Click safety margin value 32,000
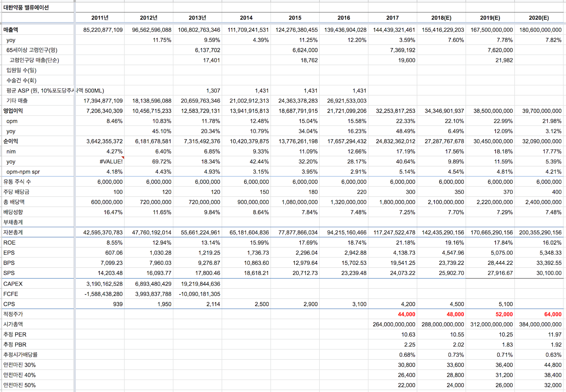This screenshot has width=566, height=392. click(553, 385)
